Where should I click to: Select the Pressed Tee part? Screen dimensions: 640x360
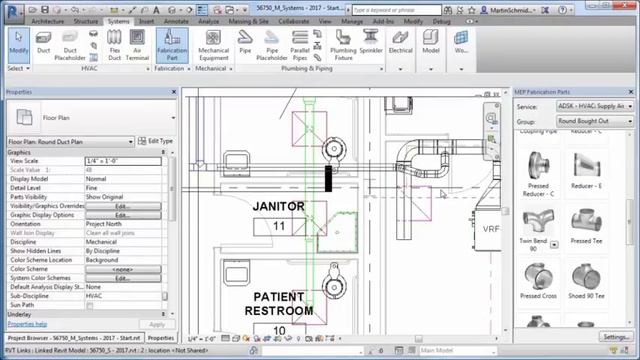586,226
